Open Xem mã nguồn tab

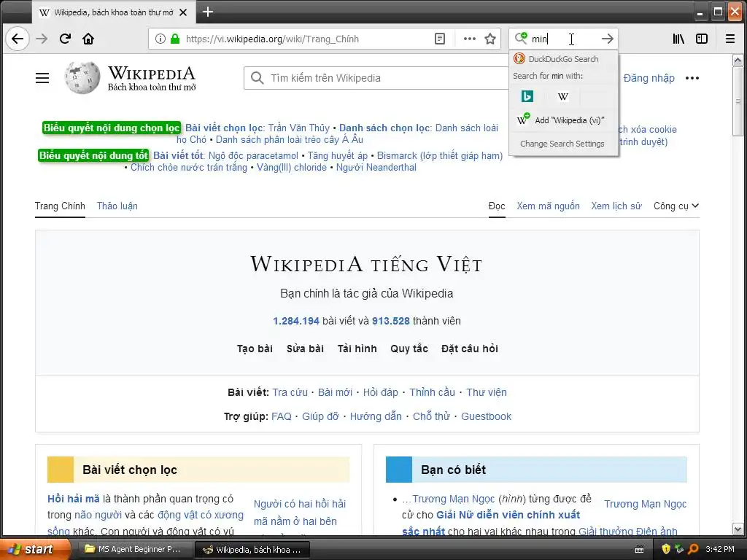pos(549,206)
